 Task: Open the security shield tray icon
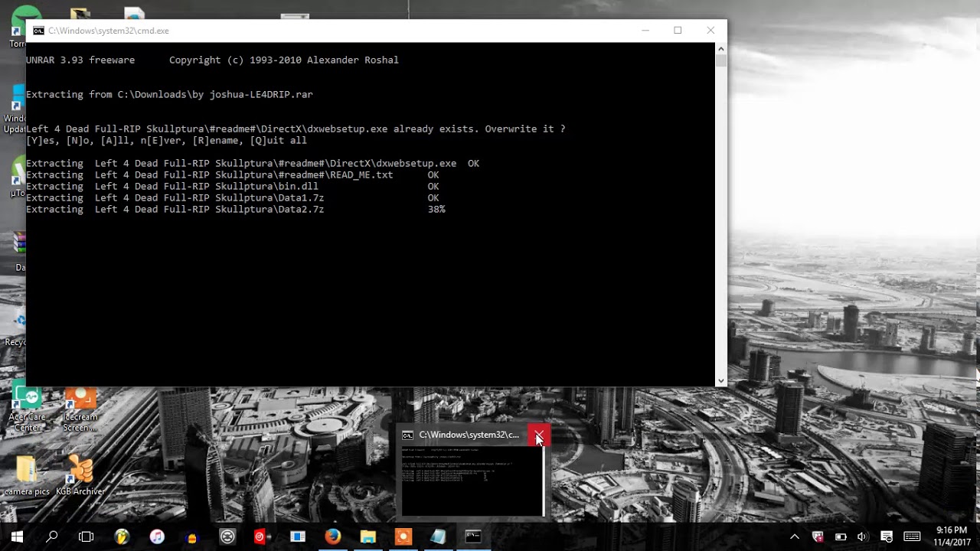(817, 536)
